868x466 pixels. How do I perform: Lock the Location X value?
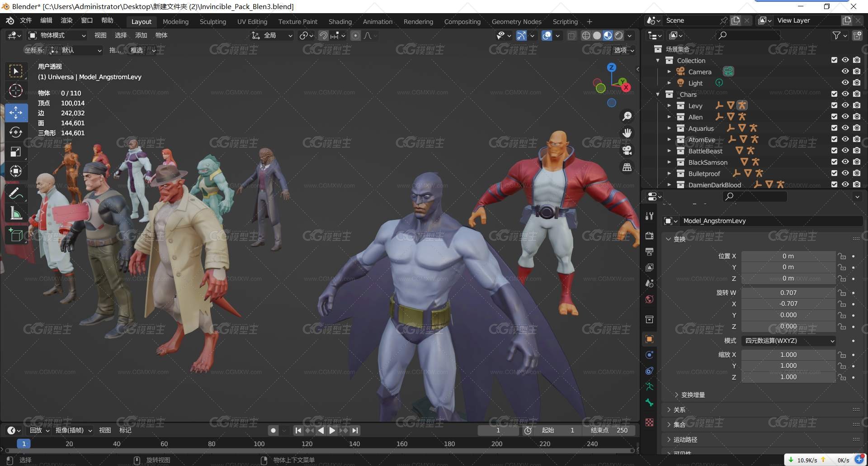pos(841,256)
